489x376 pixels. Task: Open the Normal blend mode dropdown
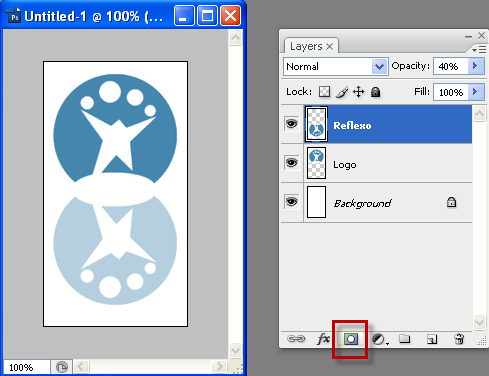[x=336, y=66]
